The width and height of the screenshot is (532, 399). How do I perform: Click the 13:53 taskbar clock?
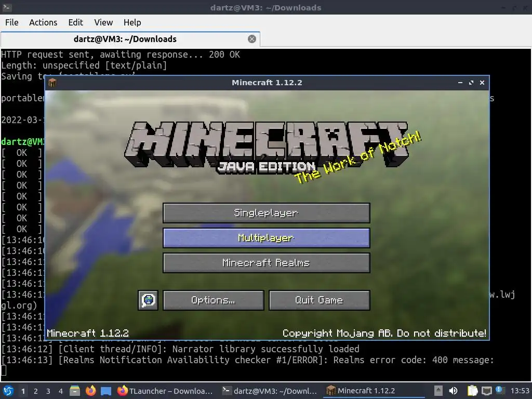click(x=520, y=391)
